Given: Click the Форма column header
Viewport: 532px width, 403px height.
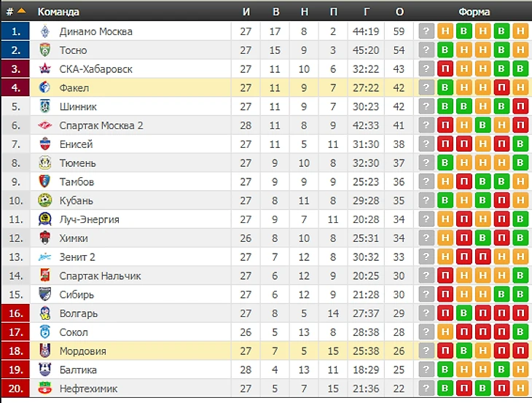Looking at the screenshot, I should coord(474,12).
